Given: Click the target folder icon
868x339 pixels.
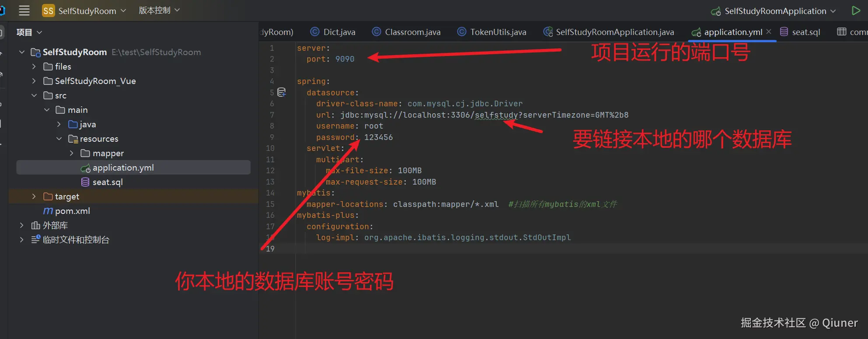Looking at the screenshot, I should point(48,196).
